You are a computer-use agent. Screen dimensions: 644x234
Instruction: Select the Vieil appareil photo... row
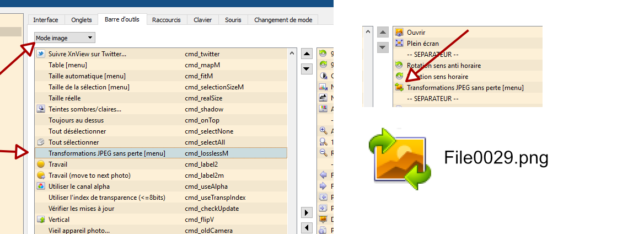[x=161, y=230]
